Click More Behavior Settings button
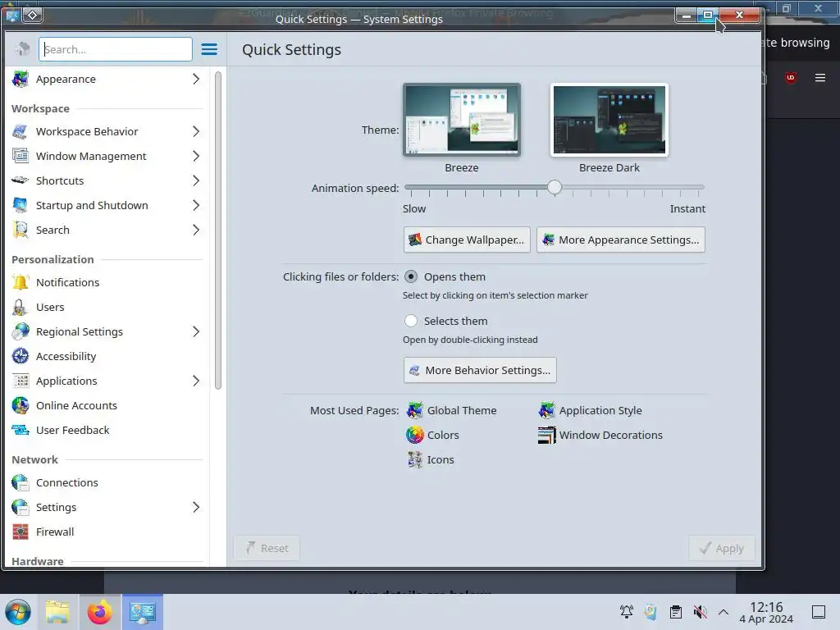This screenshot has width=840, height=630. coord(480,370)
